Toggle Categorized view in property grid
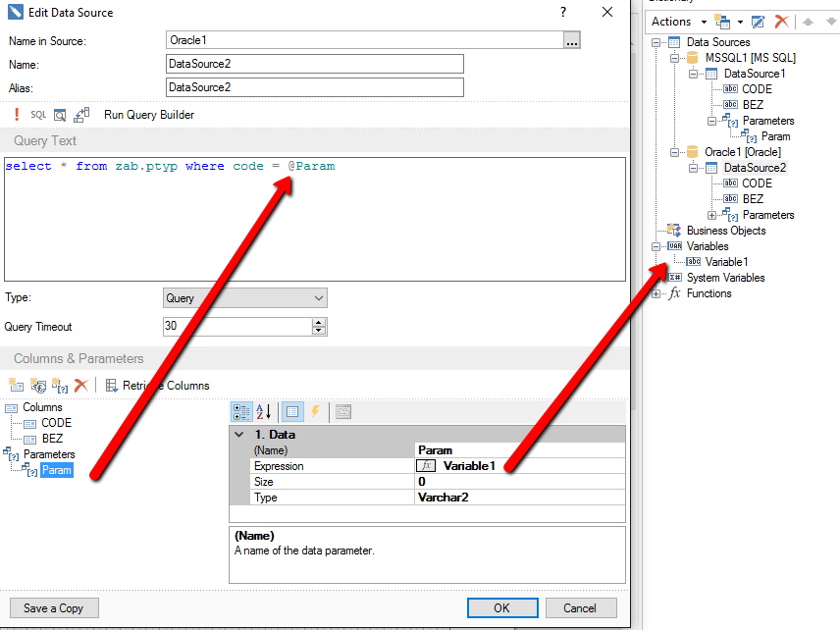This screenshot has width=840, height=630. point(241,412)
